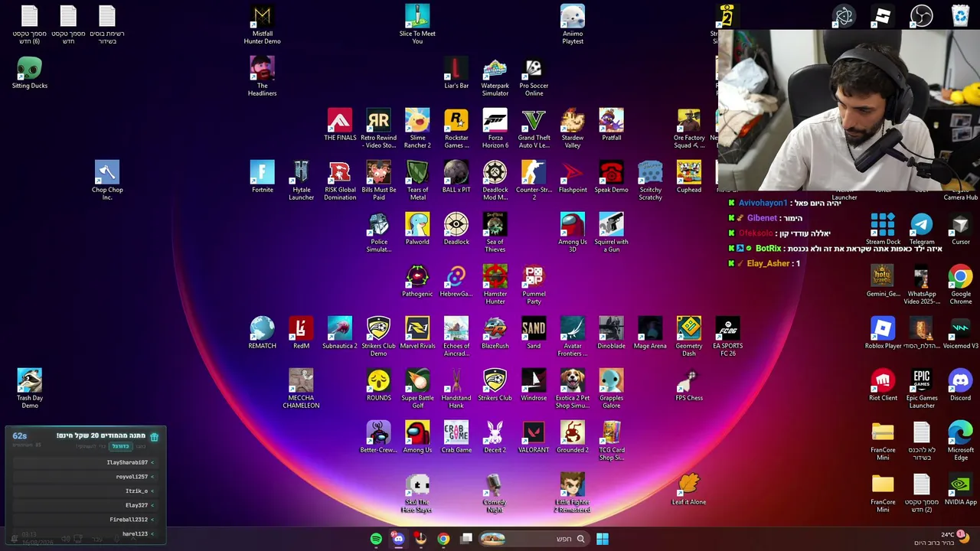Launch Liar's Bar from the desktop
The image size is (980, 551).
click(456, 73)
